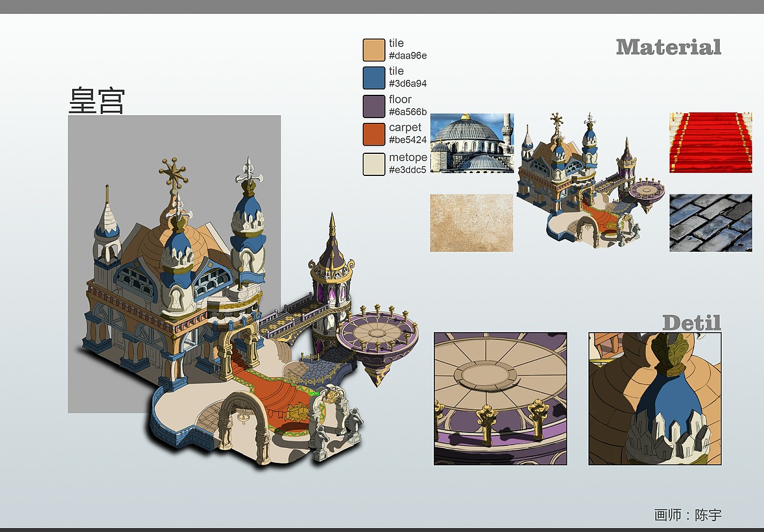Click the 'Material' heading
Screen dimensions: 764x532
click(668, 47)
